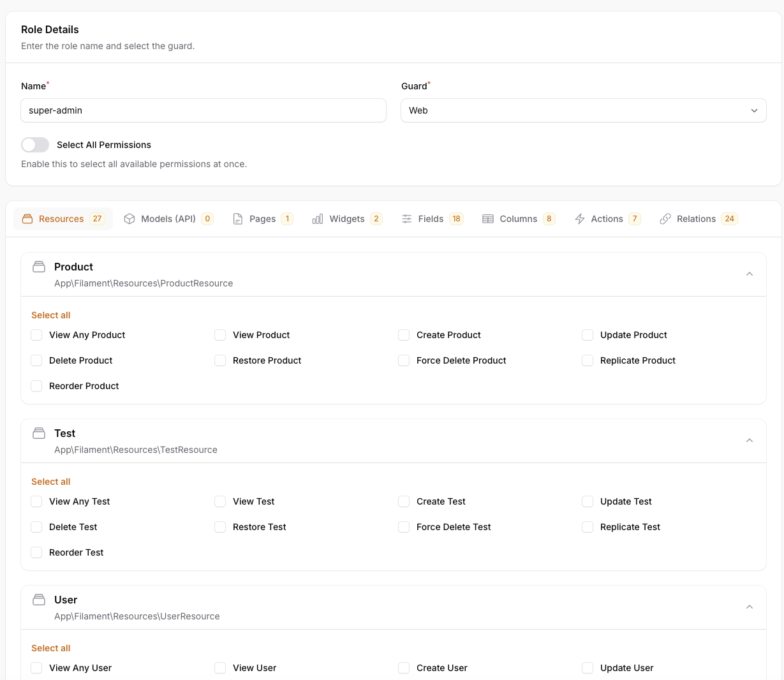The image size is (784, 680).
Task: Check the View Any Product checkbox
Action: 36,335
